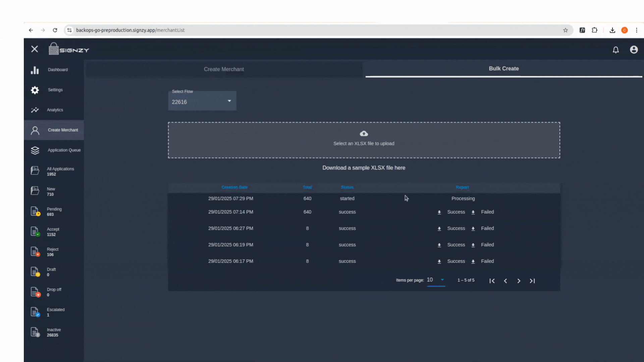Show Drop off applications

coord(54,292)
